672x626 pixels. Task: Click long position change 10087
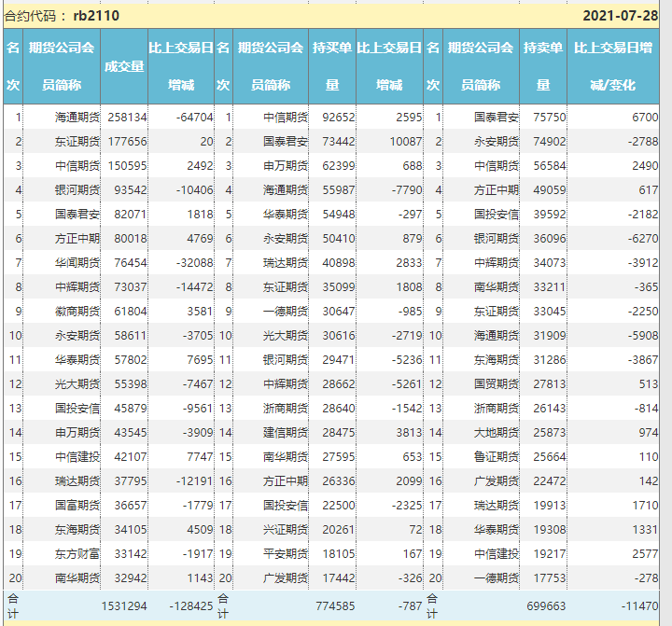(406, 142)
